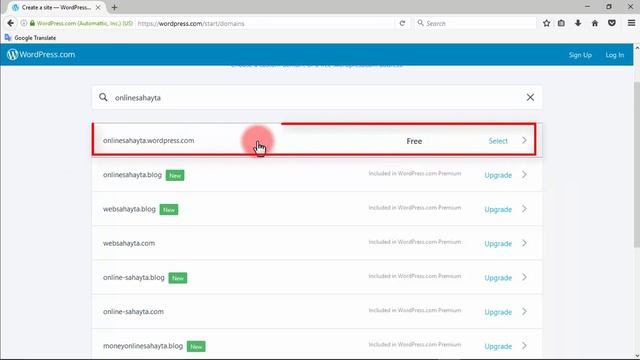
Task: Click chevron on websahayta.blog row
Action: pyautogui.click(x=524, y=209)
